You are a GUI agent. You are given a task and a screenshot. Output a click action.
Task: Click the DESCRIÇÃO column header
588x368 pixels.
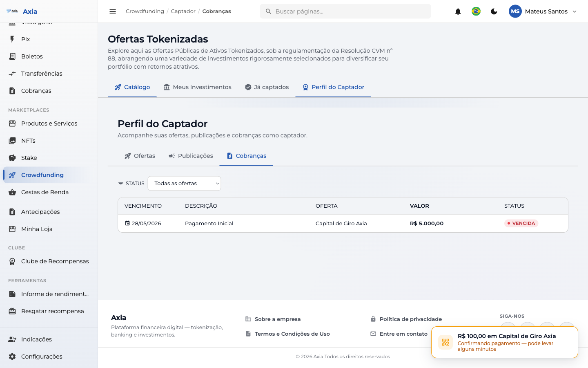point(201,206)
